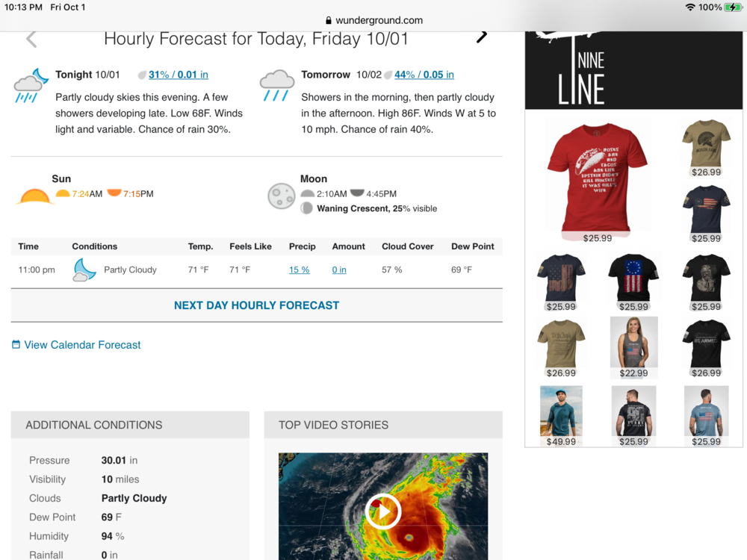The image size is (747, 560).
Task: Click the next day right chevron arrow
Action: (x=483, y=36)
